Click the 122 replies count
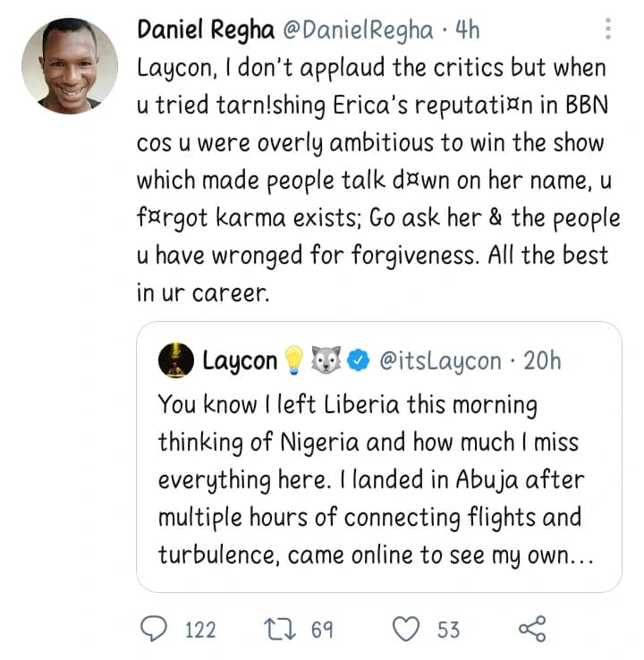The height and width of the screenshot is (660, 644). point(199,630)
